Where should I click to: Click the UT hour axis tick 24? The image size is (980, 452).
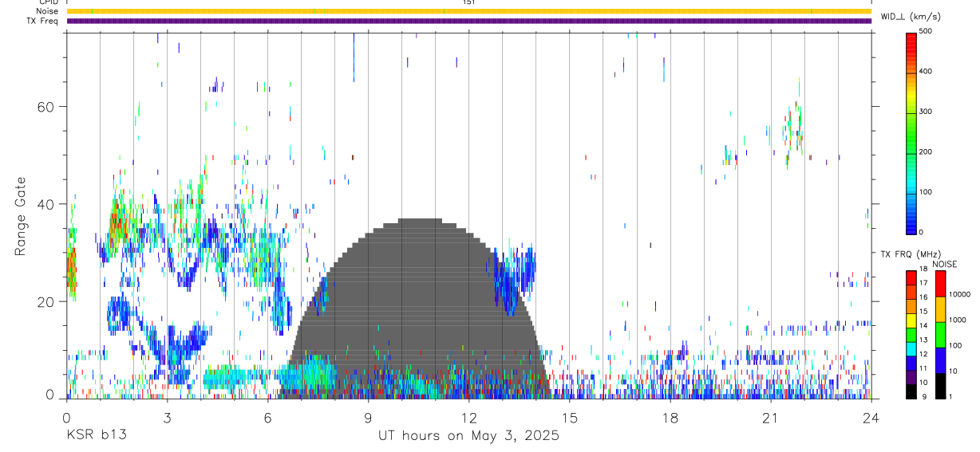(871, 417)
